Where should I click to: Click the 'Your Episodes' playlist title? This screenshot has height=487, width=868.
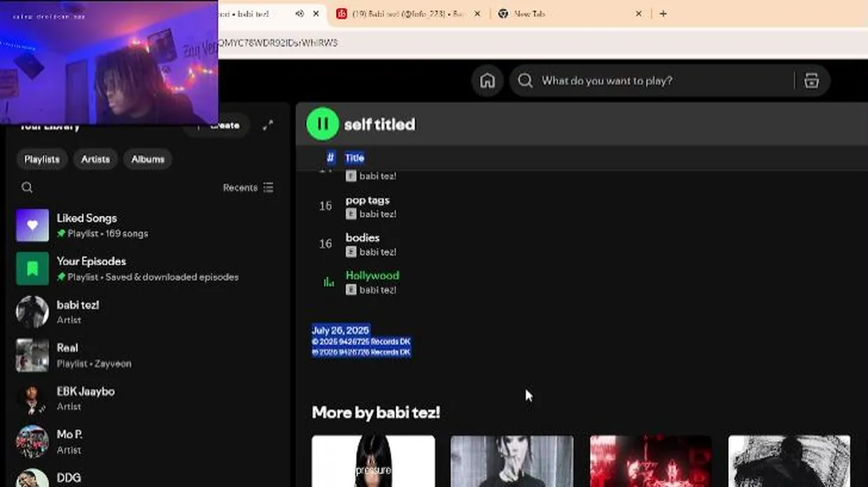pyautogui.click(x=91, y=261)
